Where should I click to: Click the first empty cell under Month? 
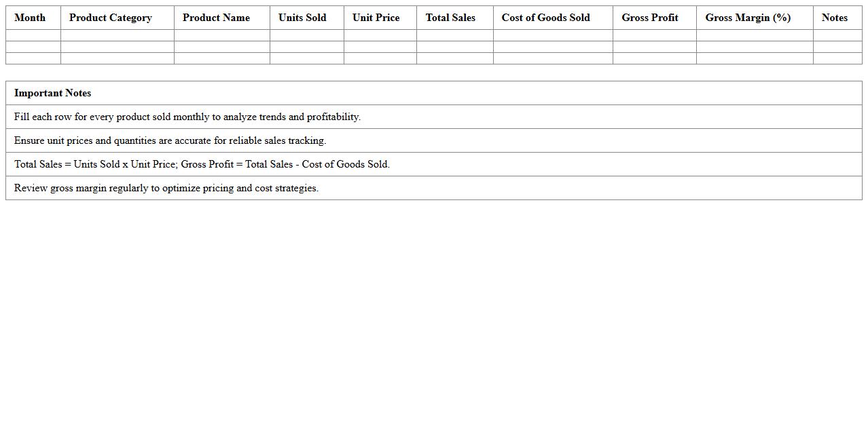(33, 35)
